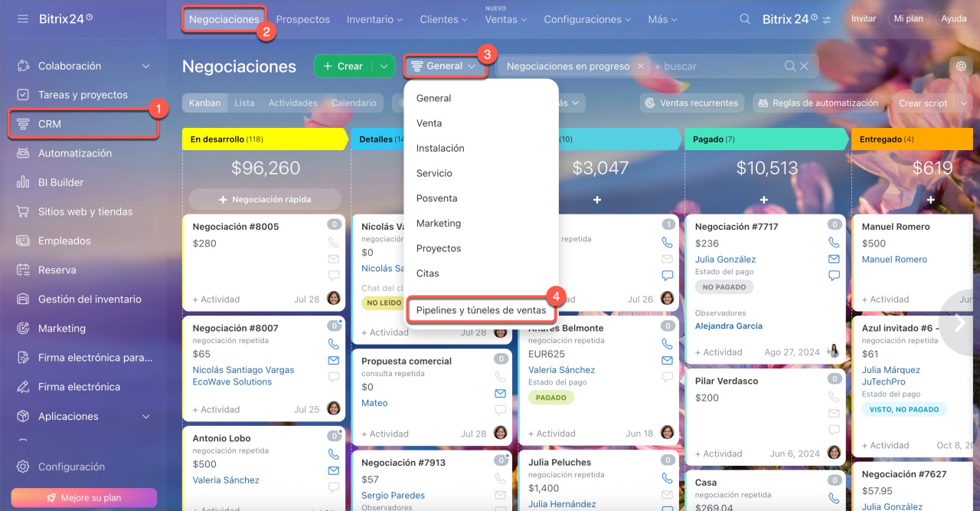Open the Ventas dropdown in the top menu
The width and height of the screenshot is (980, 511).
(x=505, y=19)
